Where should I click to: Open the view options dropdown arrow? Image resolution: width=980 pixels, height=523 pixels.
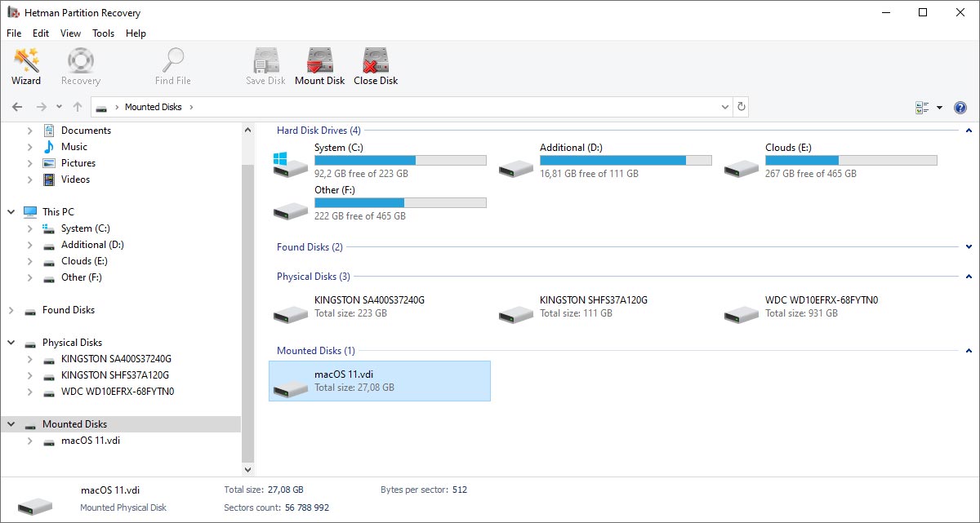coord(939,108)
